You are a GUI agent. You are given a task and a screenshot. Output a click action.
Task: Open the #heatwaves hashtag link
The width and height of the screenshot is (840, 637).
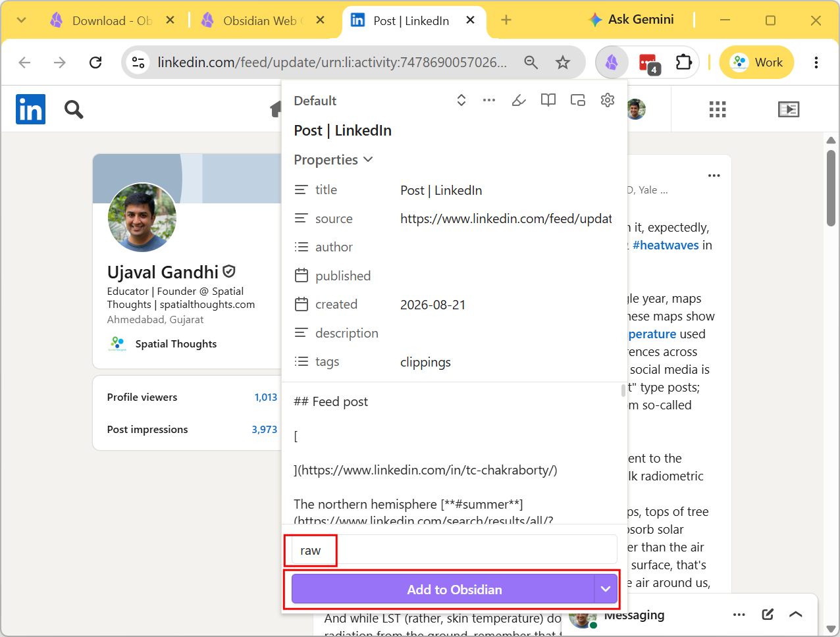click(x=666, y=245)
